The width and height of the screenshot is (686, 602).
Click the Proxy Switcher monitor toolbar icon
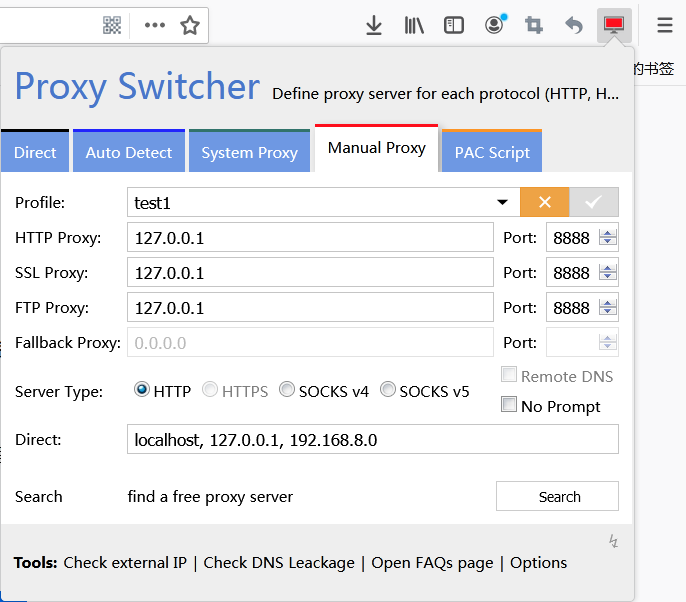click(614, 25)
